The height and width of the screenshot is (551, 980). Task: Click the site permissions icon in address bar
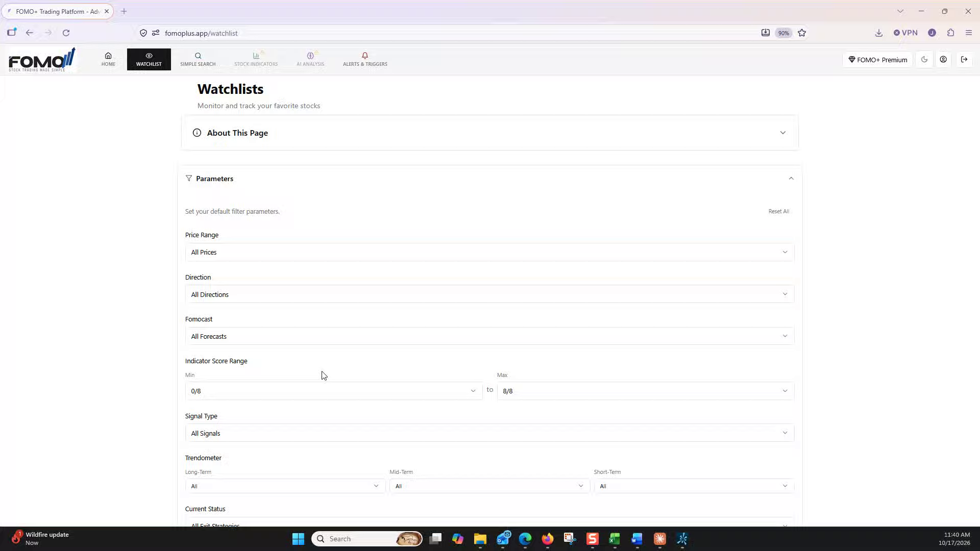[x=156, y=33]
